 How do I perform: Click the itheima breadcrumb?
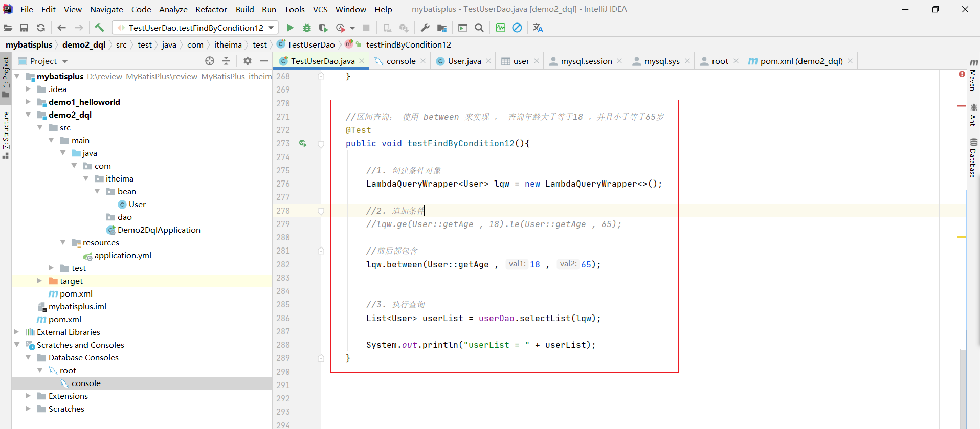(x=228, y=44)
